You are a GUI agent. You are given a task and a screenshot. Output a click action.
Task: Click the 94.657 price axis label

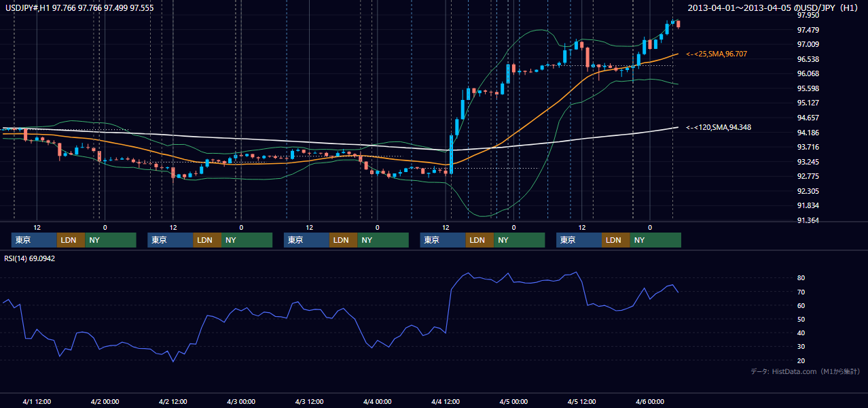(x=807, y=118)
